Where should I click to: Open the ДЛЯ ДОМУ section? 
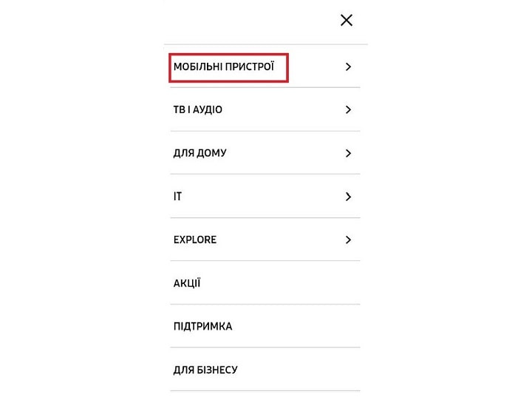pyautogui.click(x=199, y=153)
